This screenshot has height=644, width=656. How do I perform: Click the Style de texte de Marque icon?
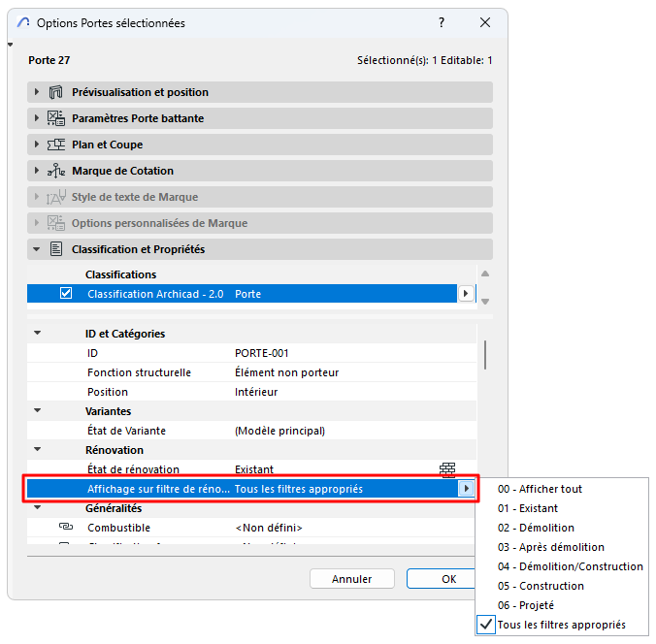[x=55, y=197]
